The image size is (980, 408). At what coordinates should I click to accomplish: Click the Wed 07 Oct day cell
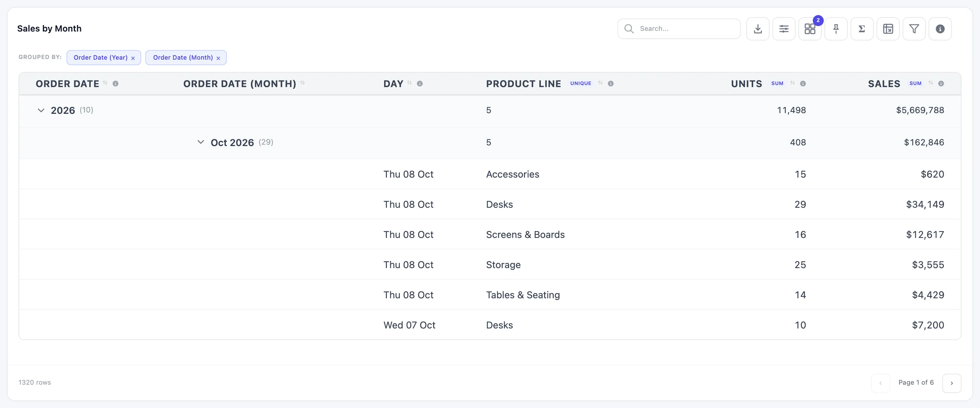(x=409, y=325)
